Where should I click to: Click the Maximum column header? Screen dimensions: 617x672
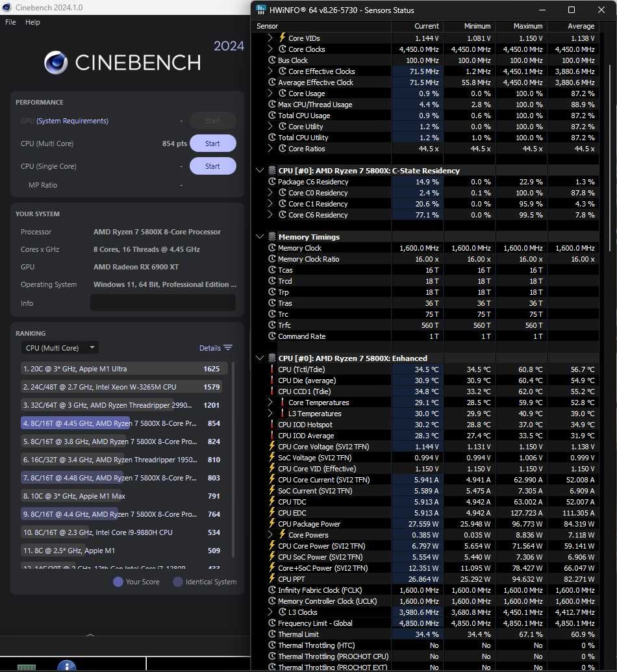click(528, 26)
